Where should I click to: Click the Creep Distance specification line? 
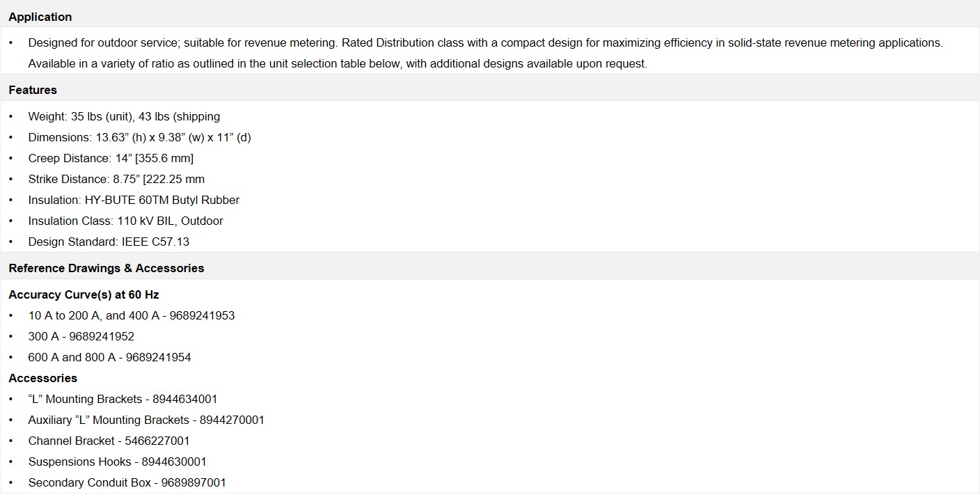pyautogui.click(x=111, y=158)
